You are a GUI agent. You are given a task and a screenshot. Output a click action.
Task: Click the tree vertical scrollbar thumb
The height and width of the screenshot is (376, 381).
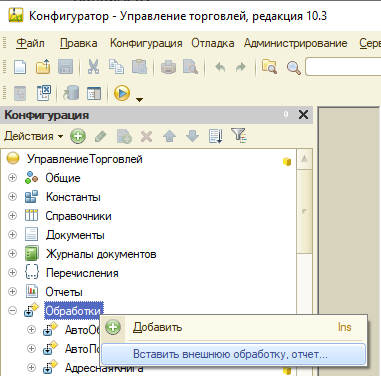click(304, 211)
